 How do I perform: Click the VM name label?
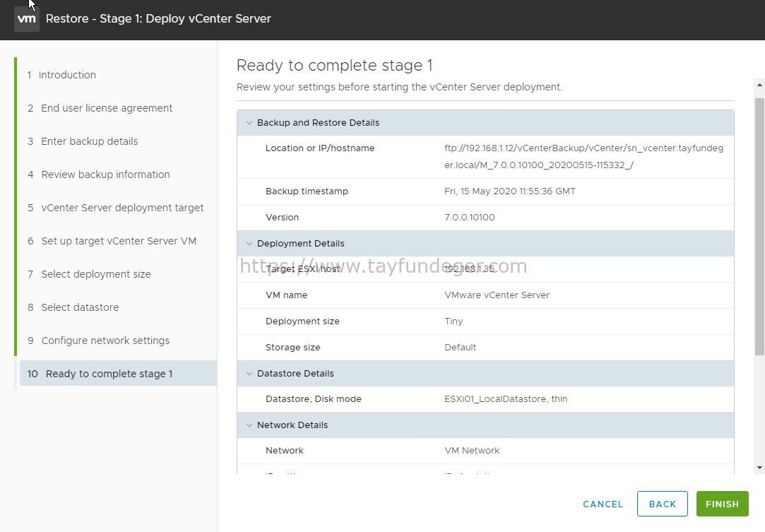click(286, 295)
